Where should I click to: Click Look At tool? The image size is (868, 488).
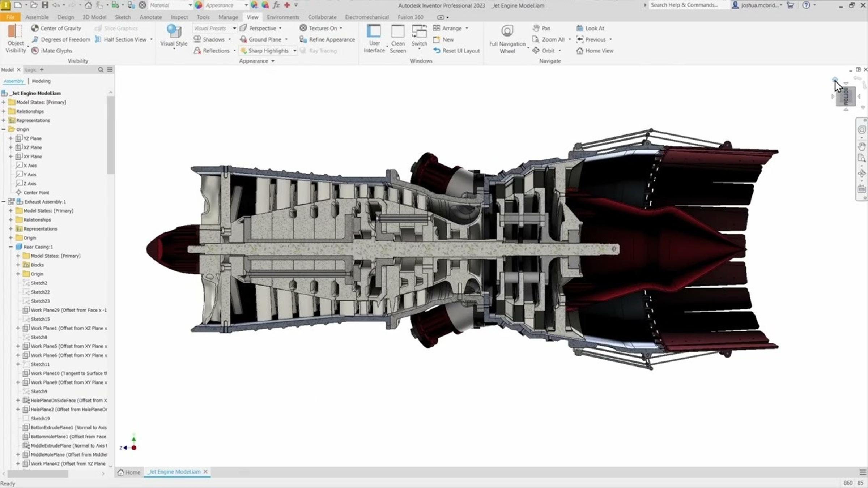590,28
